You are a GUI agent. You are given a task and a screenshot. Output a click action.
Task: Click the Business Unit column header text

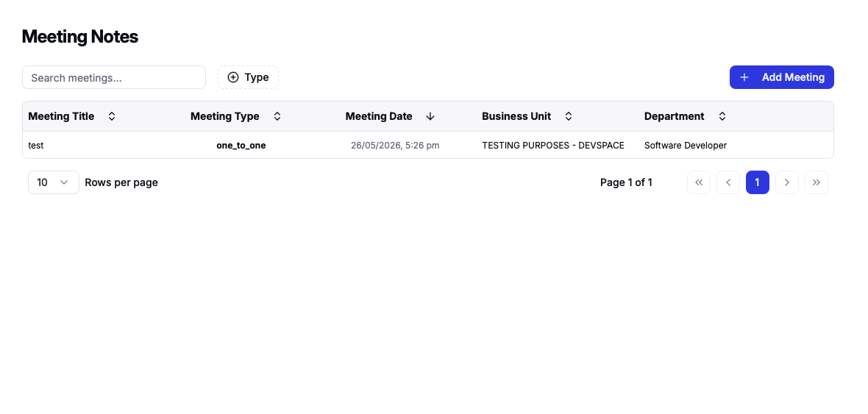click(516, 116)
